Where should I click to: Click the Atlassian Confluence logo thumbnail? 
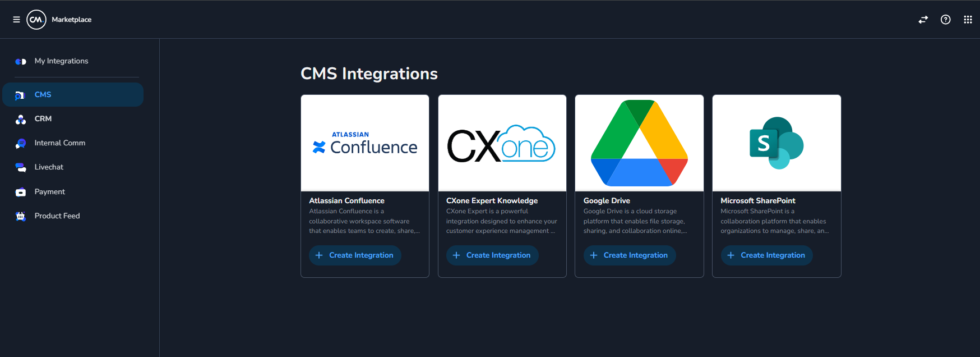365,143
